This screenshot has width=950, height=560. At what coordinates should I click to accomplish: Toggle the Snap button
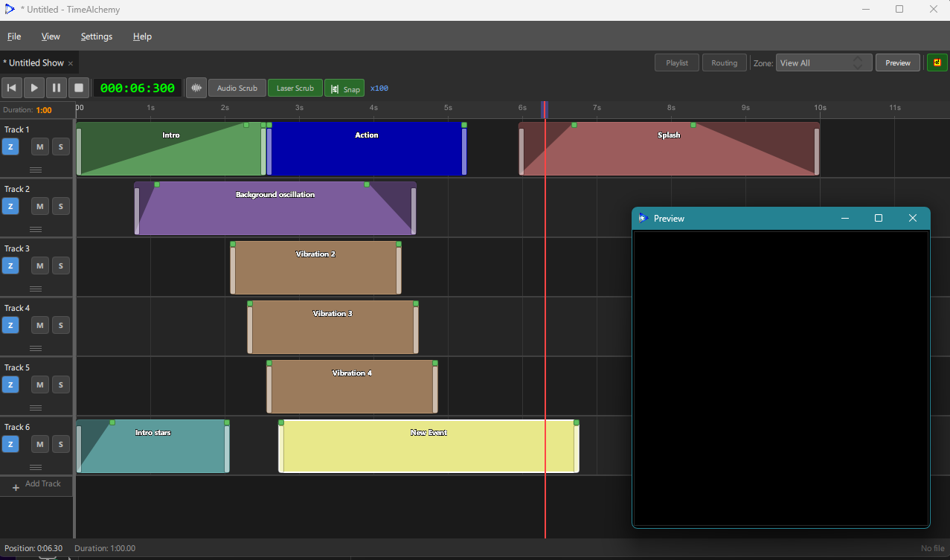(344, 88)
